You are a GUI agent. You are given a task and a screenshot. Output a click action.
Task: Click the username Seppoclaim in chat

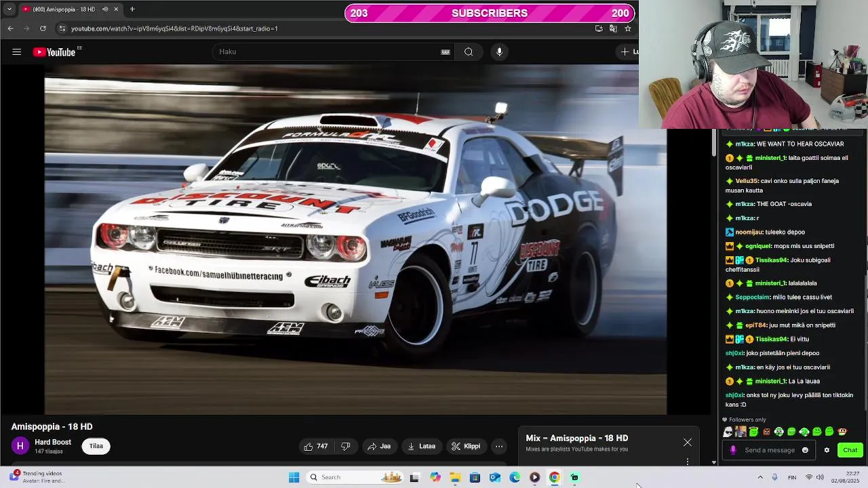coord(753,297)
